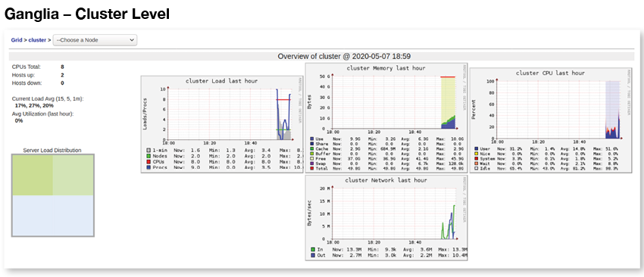Open the cluster Network last hour graph
The image size is (644, 277).
[386, 218]
